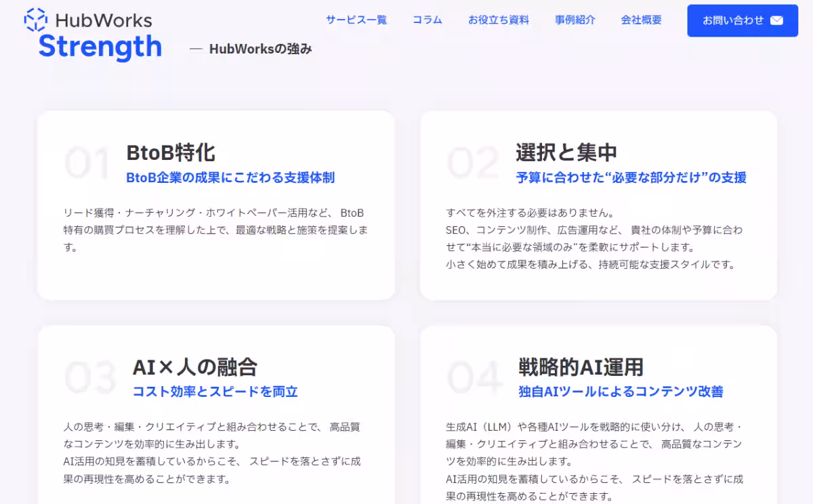Open the サービス一覧 menu item
This screenshot has height=504, width=813.
356,20
